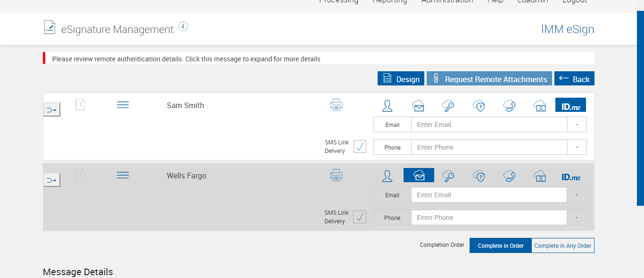Click Request Remote Attachments button
The image size is (644, 278).
point(489,79)
